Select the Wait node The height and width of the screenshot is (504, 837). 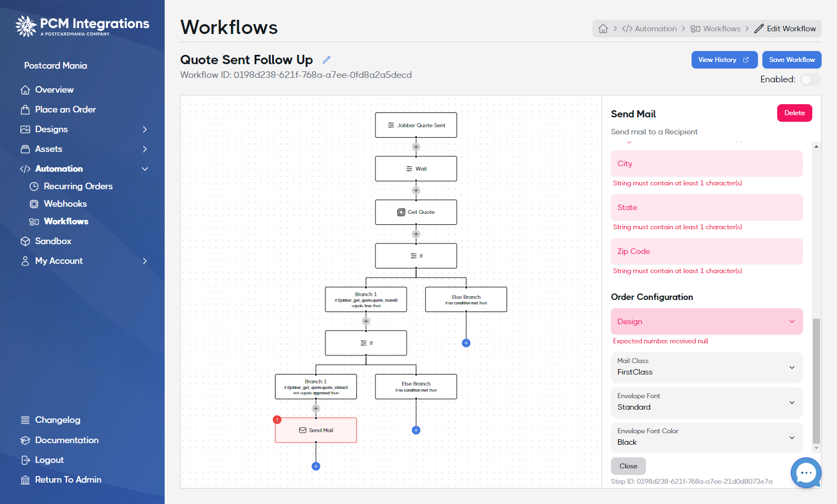(x=416, y=168)
